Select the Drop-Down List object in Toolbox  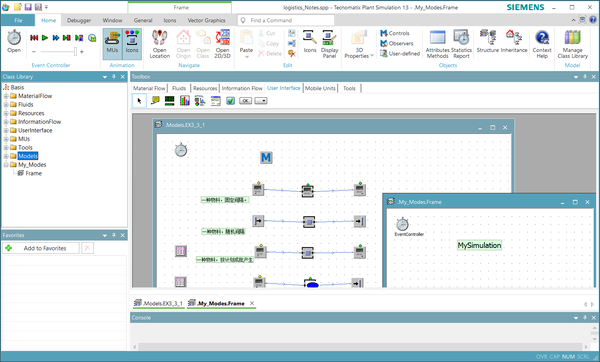(x=261, y=101)
